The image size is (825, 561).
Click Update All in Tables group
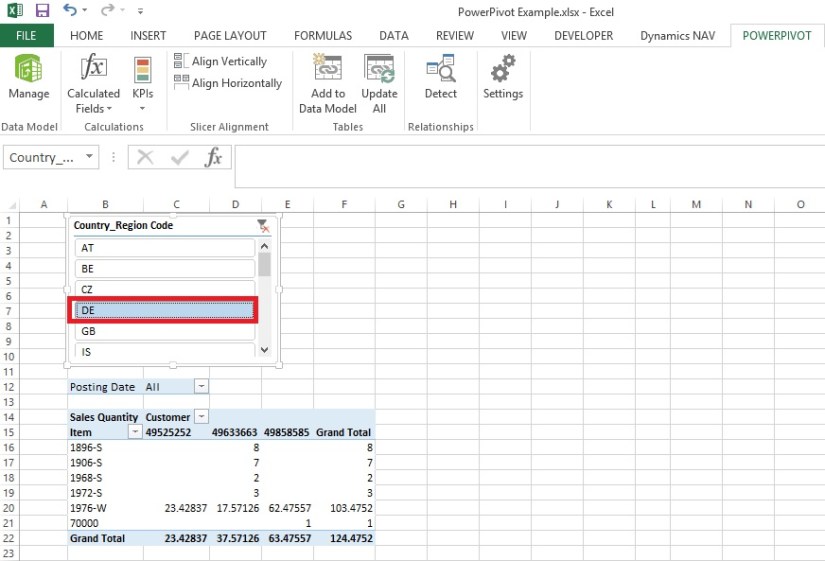(379, 84)
